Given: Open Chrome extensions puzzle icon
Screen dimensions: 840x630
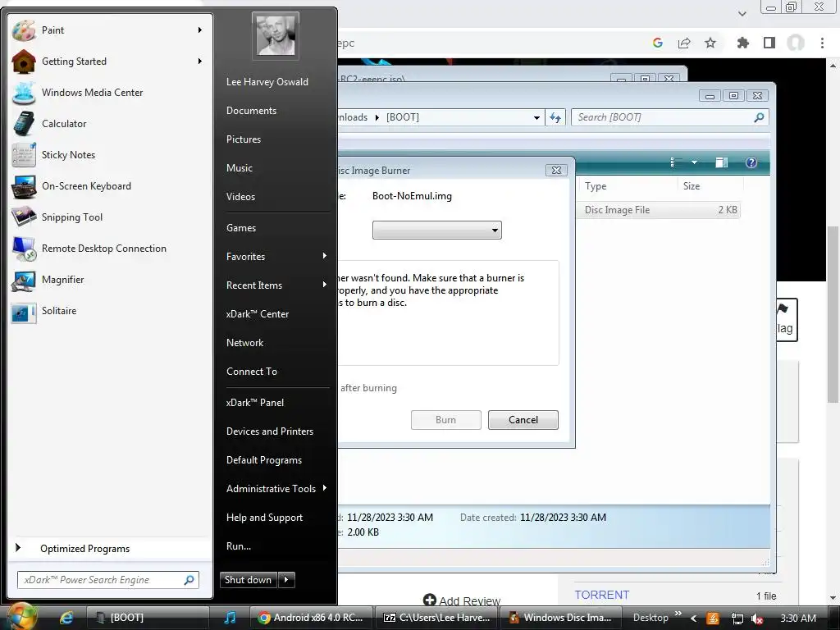Looking at the screenshot, I should point(742,43).
